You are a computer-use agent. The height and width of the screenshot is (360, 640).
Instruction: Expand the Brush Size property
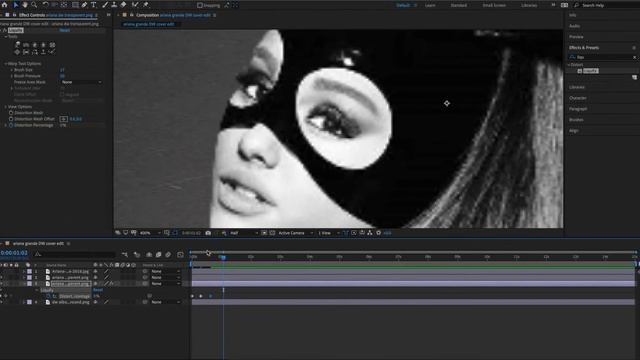[11, 70]
